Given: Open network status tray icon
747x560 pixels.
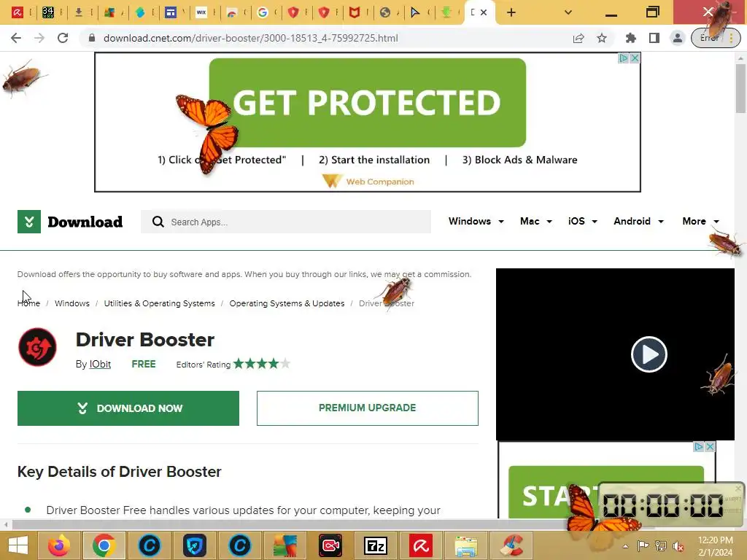Looking at the screenshot, I should coord(660,546).
